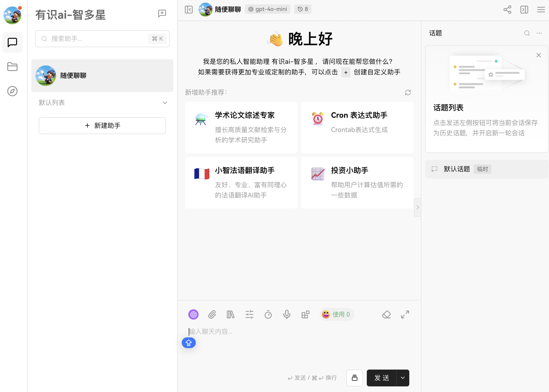Collapse the assistant list panel via header icon
The width and height of the screenshot is (549, 392).
click(x=189, y=10)
